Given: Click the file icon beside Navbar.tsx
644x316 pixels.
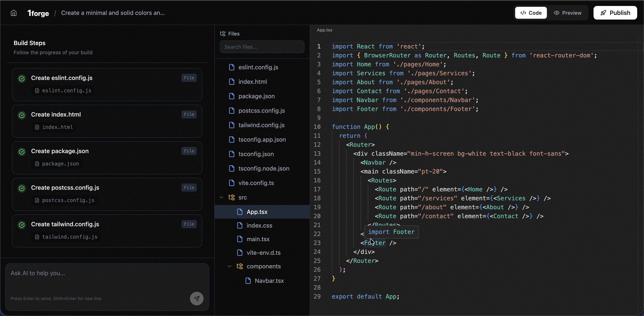Looking at the screenshot, I should point(248,281).
